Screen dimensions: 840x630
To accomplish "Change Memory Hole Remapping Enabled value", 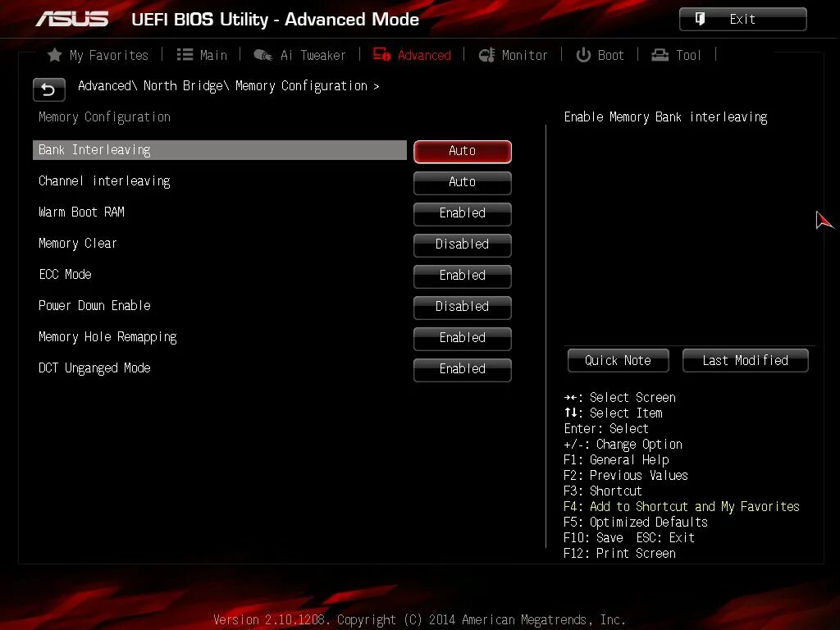I will [x=463, y=337].
